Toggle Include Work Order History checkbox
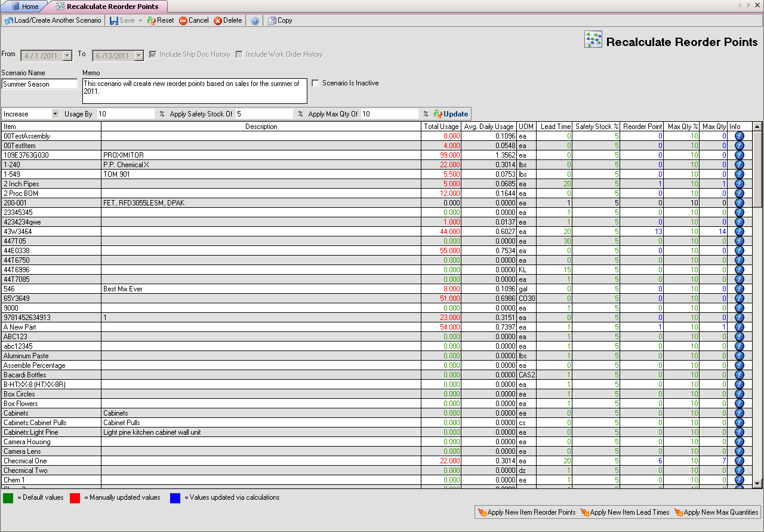 pos(239,54)
